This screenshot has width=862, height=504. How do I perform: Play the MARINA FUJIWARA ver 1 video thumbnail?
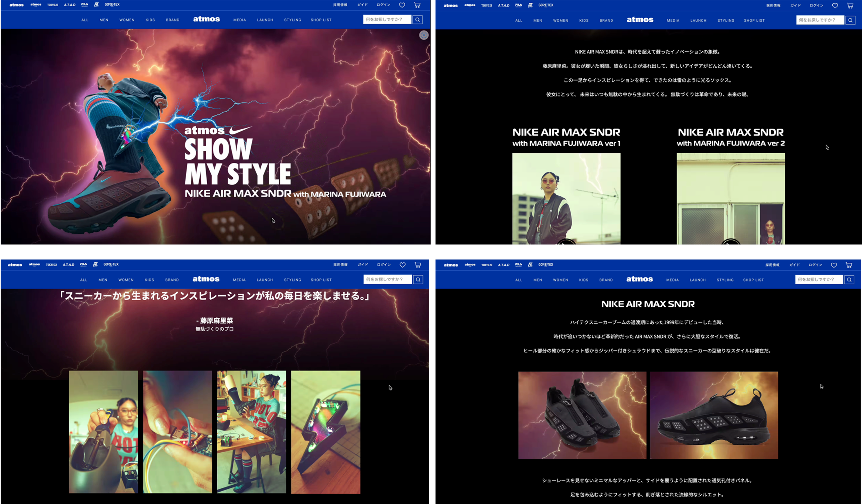(x=566, y=199)
